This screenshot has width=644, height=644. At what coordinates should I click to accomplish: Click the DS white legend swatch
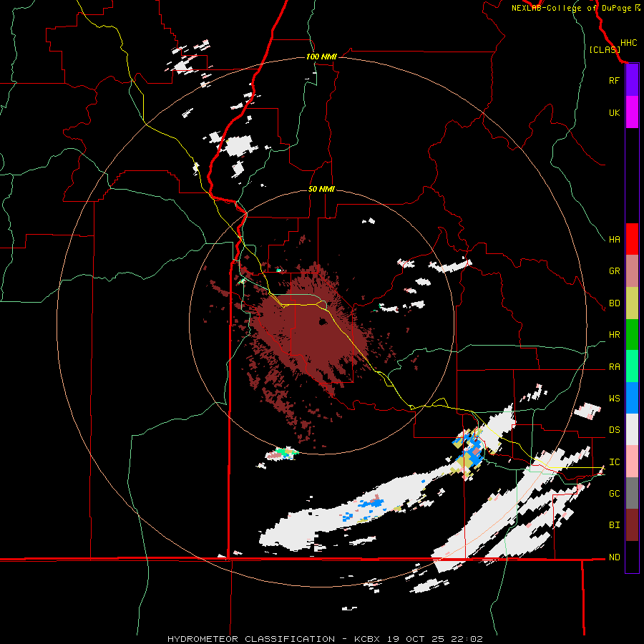632,429
